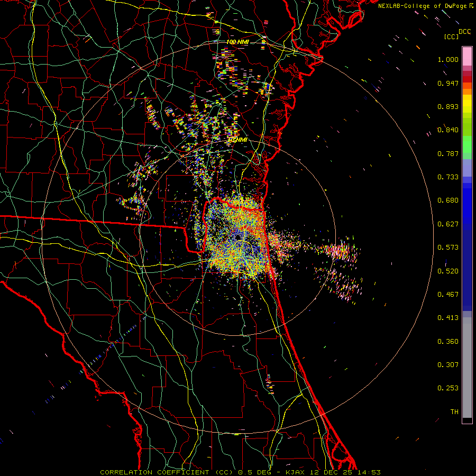Click the dark radar site center at Jacksonville
476x476 pixels.
[x=237, y=237]
